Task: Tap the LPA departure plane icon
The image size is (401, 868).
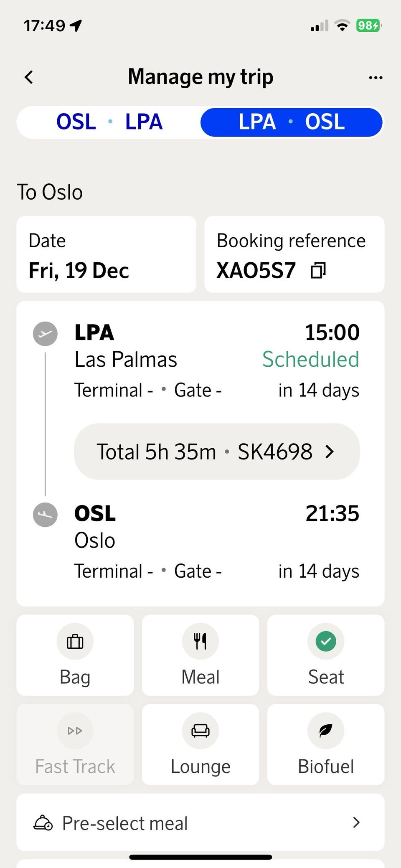Action: tap(45, 334)
